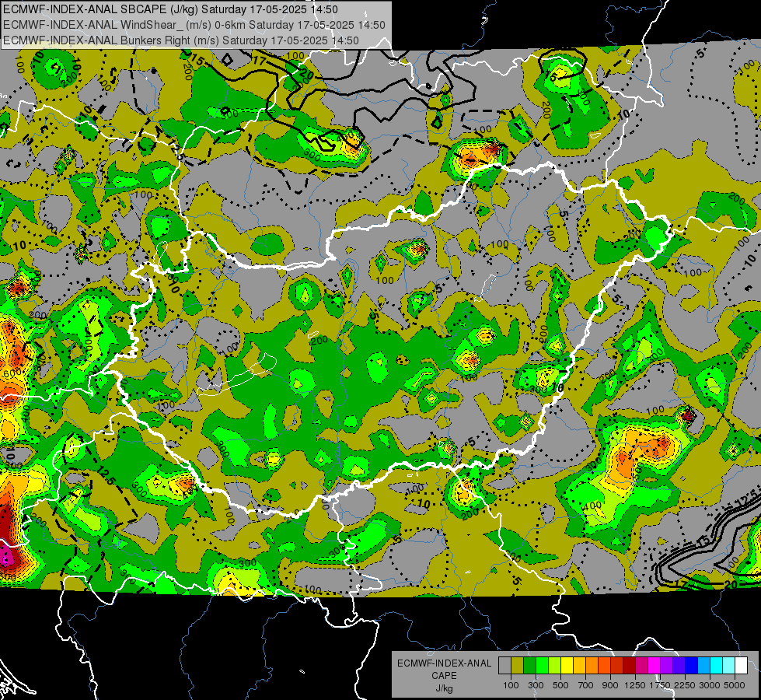Click the 3000 label under the colorbar
The height and width of the screenshot is (700, 761).
pyautogui.click(x=710, y=685)
